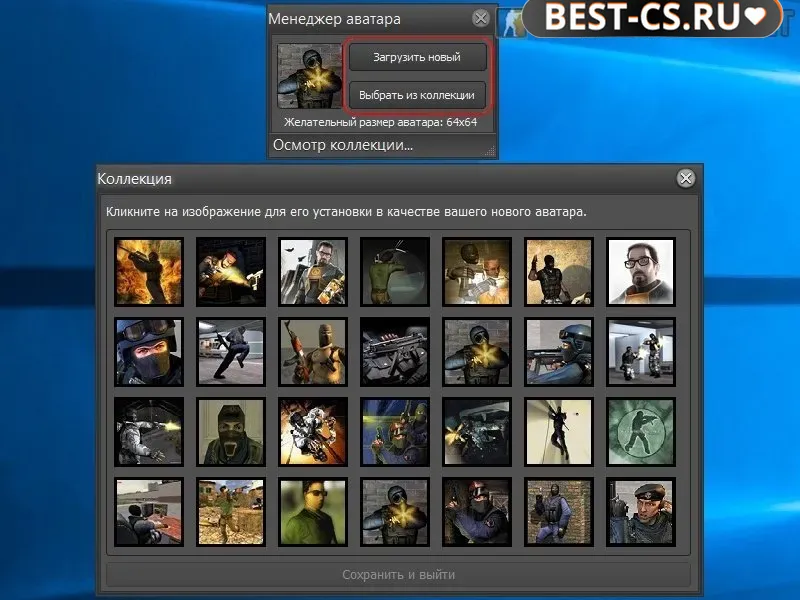Pick Gordon Freeman HEV suit with birds avatar
Viewport: 800px width, 600px height.
(x=313, y=271)
